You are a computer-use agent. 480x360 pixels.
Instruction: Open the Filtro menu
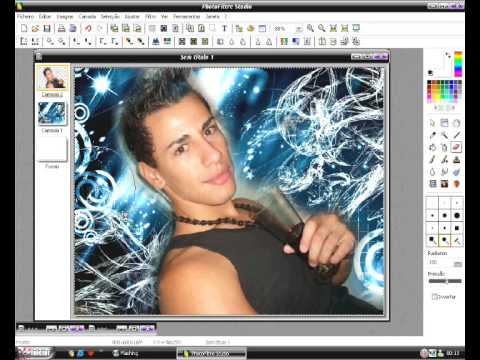(x=151, y=16)
